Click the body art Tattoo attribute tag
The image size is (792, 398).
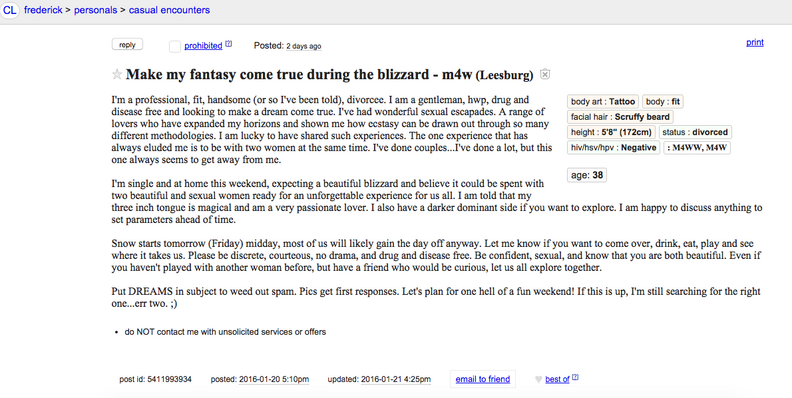(603, 102)
